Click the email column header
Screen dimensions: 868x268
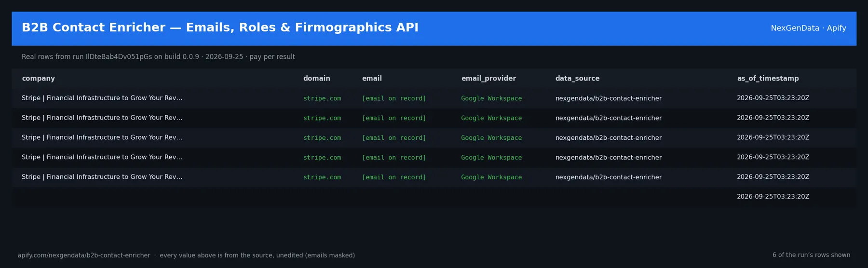372,78
